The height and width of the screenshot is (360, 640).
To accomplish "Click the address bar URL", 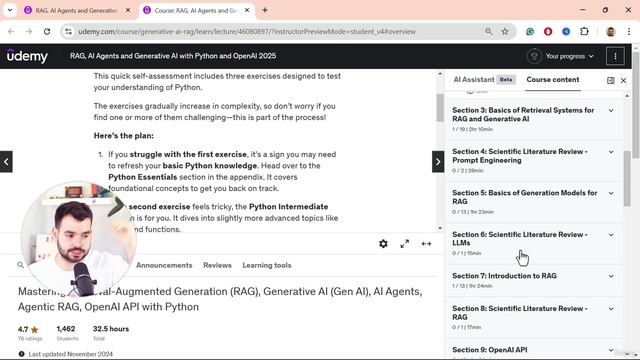I will (x=247, y=31).
